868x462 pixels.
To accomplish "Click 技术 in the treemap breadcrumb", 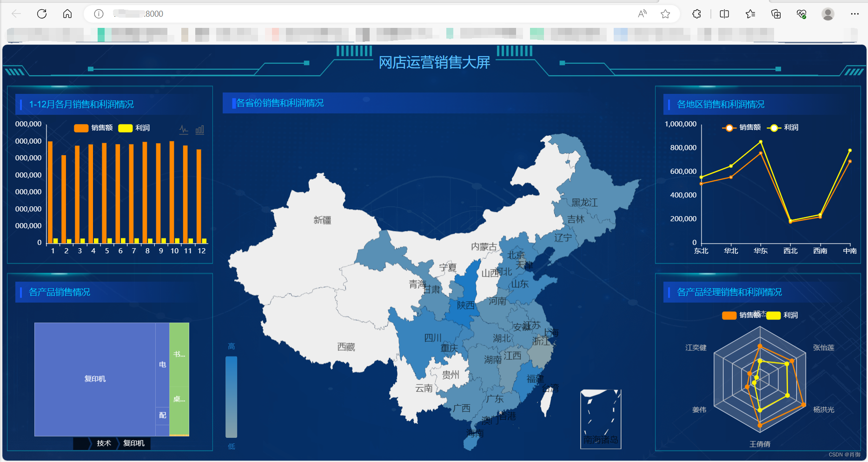I will 104,443.
